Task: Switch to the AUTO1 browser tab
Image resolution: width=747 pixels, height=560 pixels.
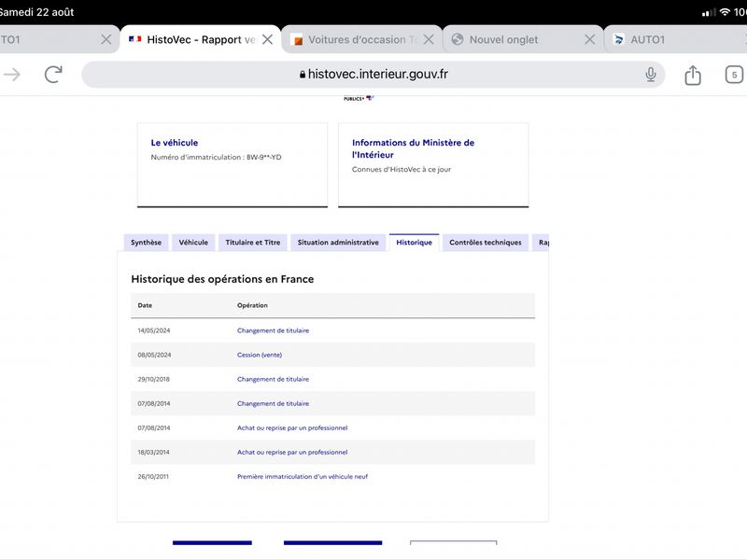Action: pyautogui.click(x=675, y=39)
